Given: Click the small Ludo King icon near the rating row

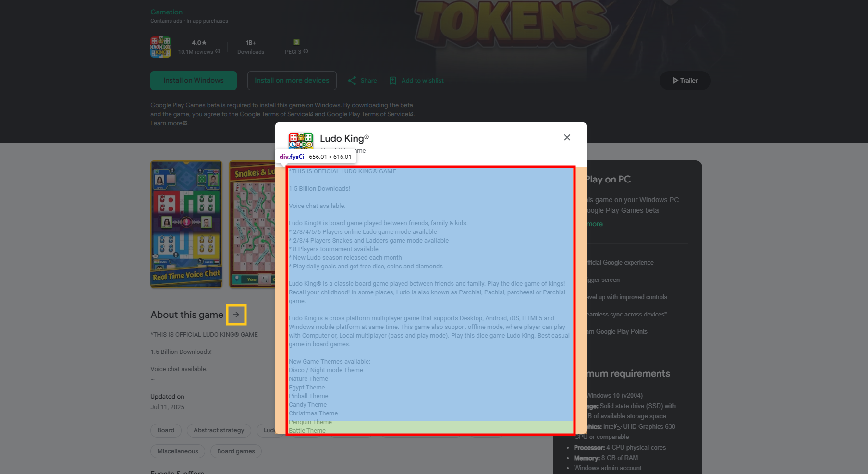Looking at the screenshot, I should click(x=160, y=47).
